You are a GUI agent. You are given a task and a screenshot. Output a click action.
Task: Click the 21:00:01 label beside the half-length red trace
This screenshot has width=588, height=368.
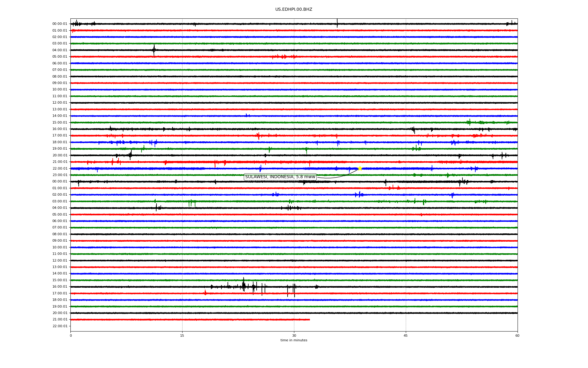60,320
